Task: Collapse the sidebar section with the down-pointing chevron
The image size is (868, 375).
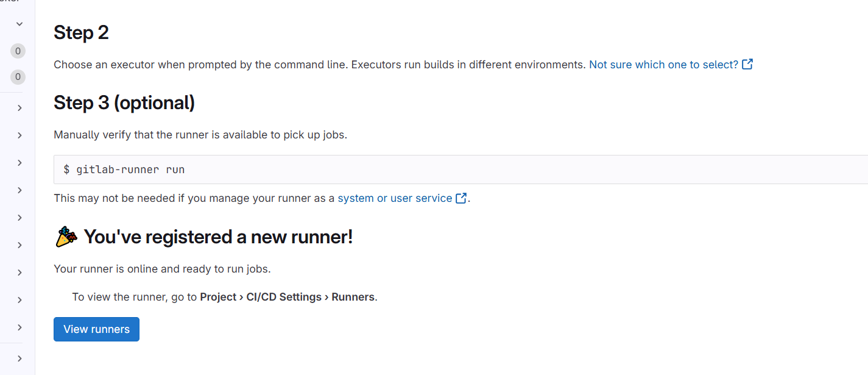Action: [19, 24]
